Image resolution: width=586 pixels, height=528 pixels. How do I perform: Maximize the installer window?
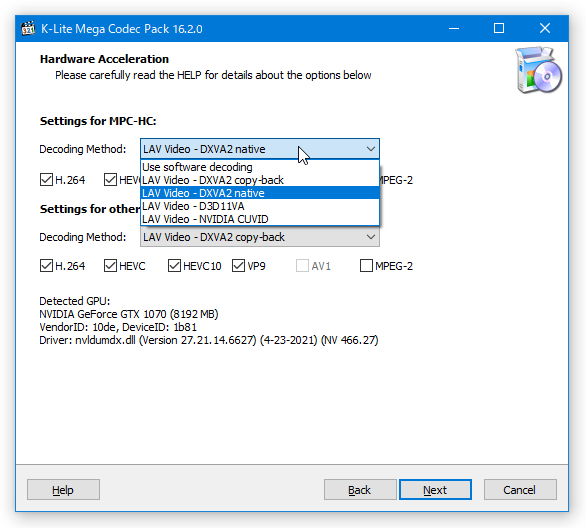[x=499, y=28]
